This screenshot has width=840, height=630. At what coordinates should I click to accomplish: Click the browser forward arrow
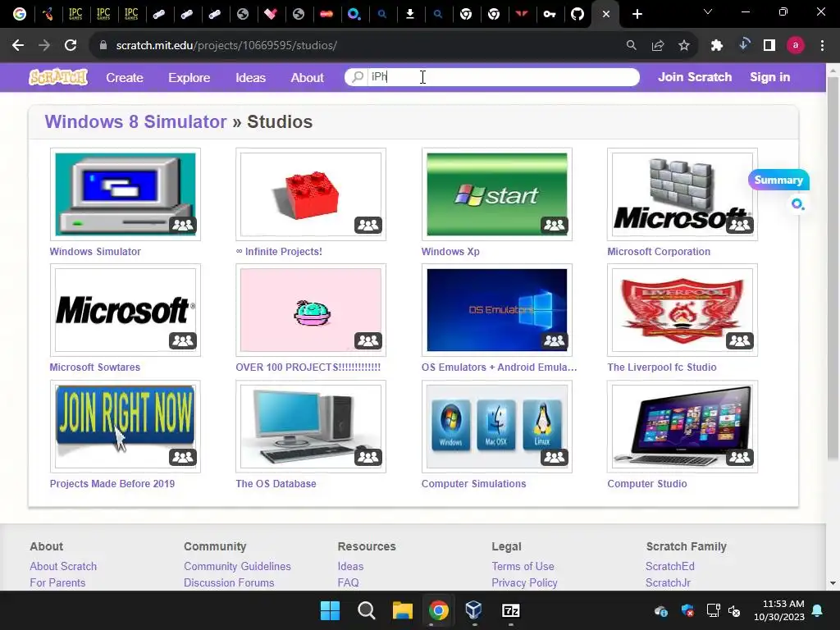(x=44, y=46)
